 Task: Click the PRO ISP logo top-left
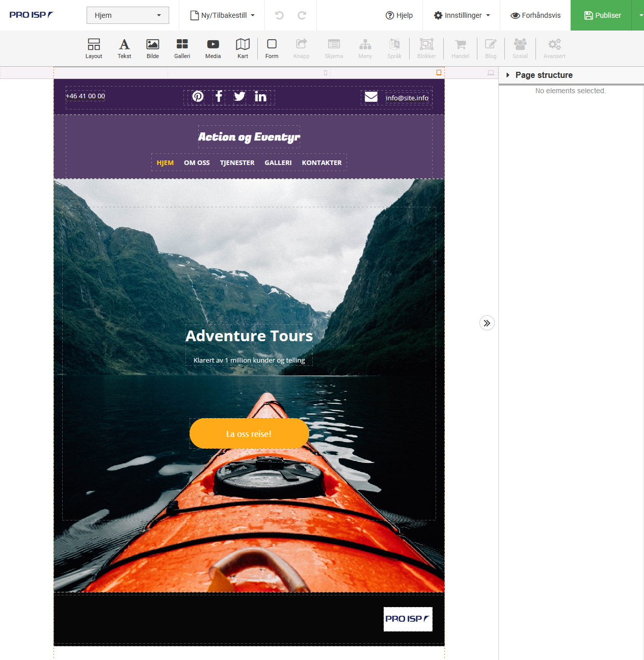[x=31, y=15]
